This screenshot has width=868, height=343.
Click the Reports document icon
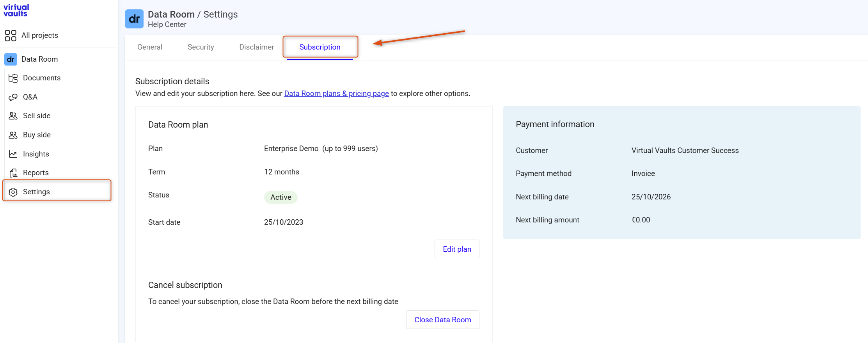[x=13, y=173]
